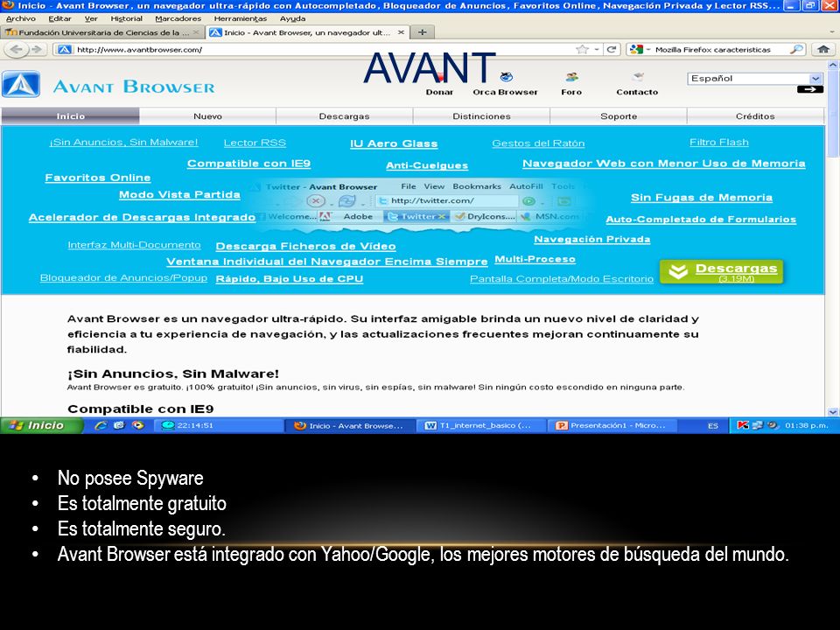Open the Herramientas menu
Image resolution: width=840 pixels, height=630 pixels.
click(240, 18)
